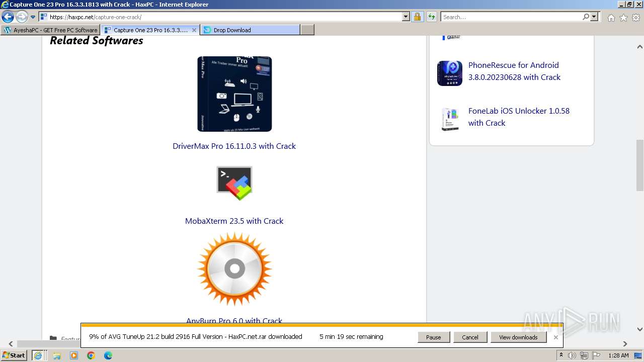Click the magnifier search icon
Screen dimensions: 644x362
[586, 17]
